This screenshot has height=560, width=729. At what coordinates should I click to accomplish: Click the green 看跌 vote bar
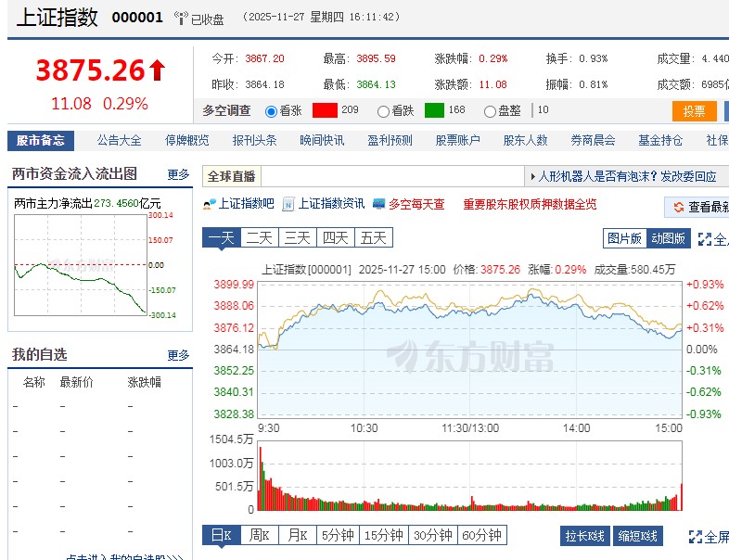pos(434,110)
